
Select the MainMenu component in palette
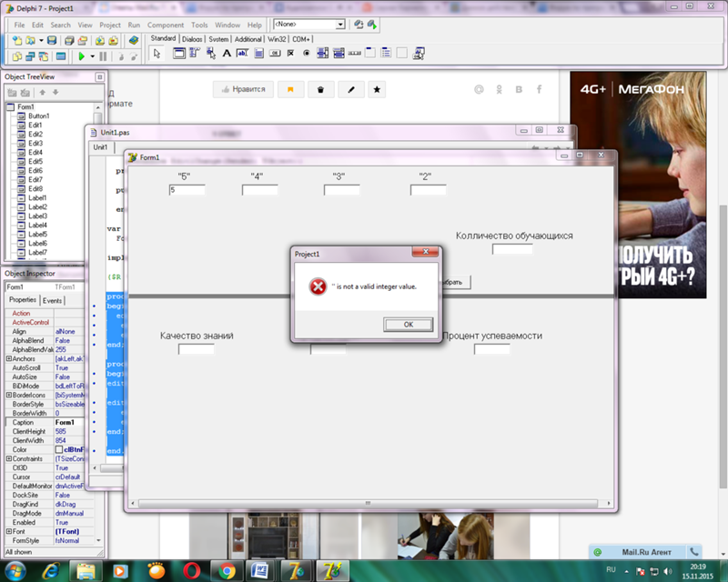[x=196, y=54]
